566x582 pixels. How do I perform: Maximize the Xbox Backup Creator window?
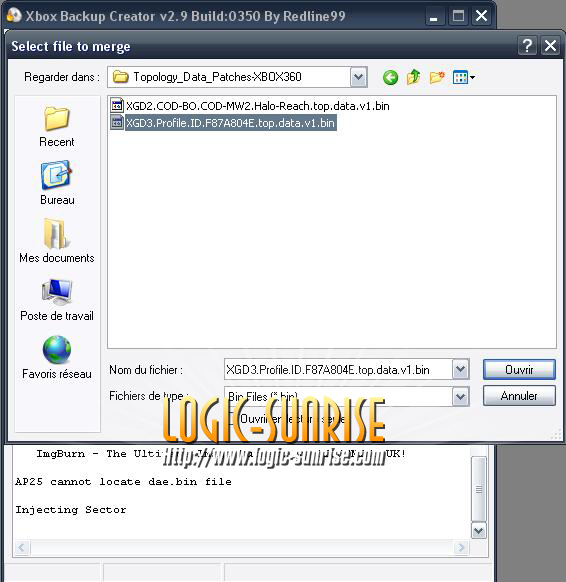click(x=458, y=16)
